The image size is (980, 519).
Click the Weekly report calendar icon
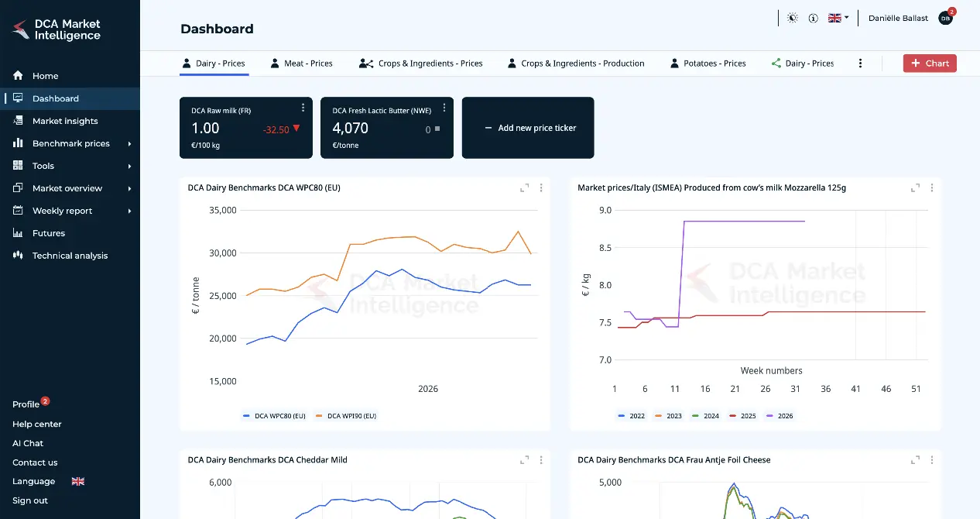pyautogui.click(x=18, y=211)
